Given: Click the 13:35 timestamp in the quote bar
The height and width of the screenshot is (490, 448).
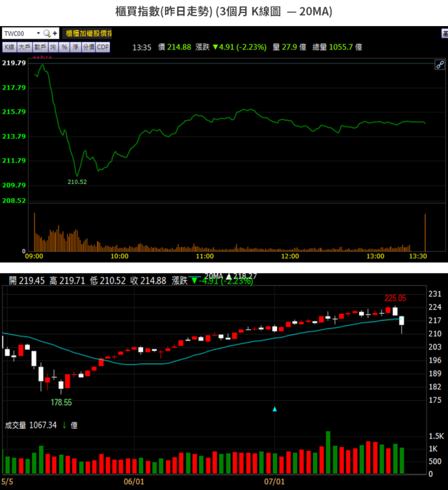Looking at the screenshot, I should click(142, 47).
